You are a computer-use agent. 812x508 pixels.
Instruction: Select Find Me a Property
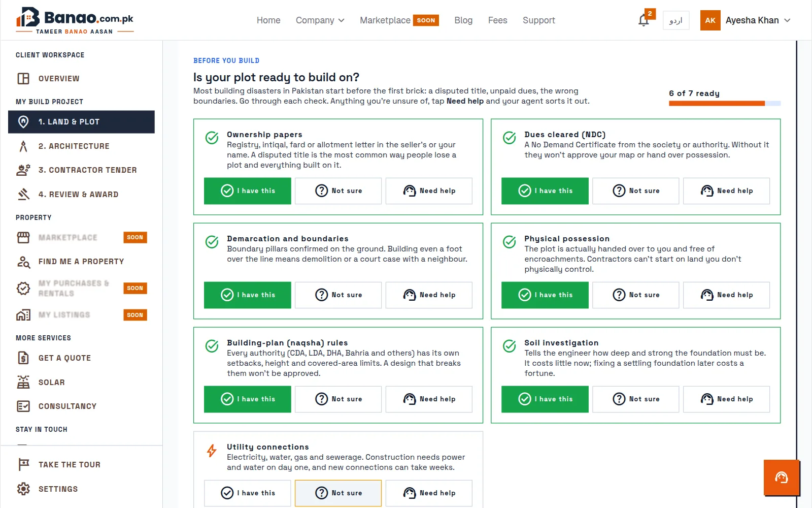pyautogui.click(x=81, y=261)
